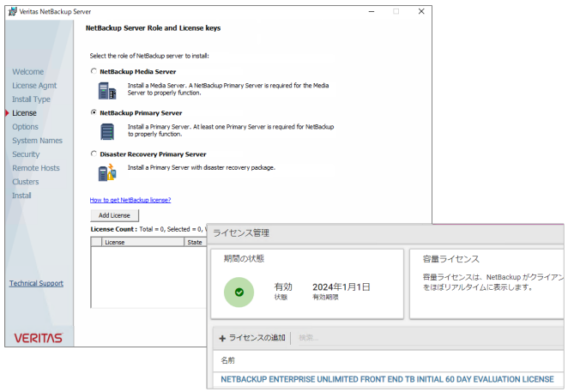Image resolution: width=568 pixels, height=392 pixels.
Task: Go to the System Names step
Action: click(x=37, y=141)
